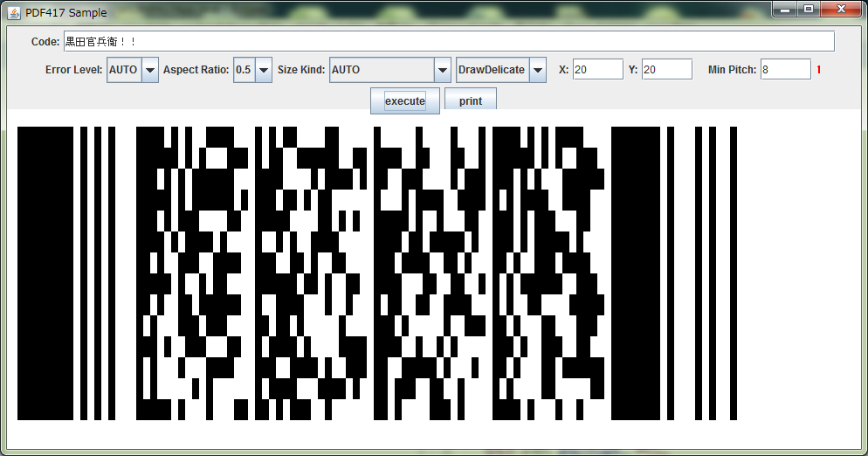Image resolution: width=868 pixels, height=456 pixels.
Task: Click the Min Pitch label
Action: pyautogui.click(x=732, y=70)
